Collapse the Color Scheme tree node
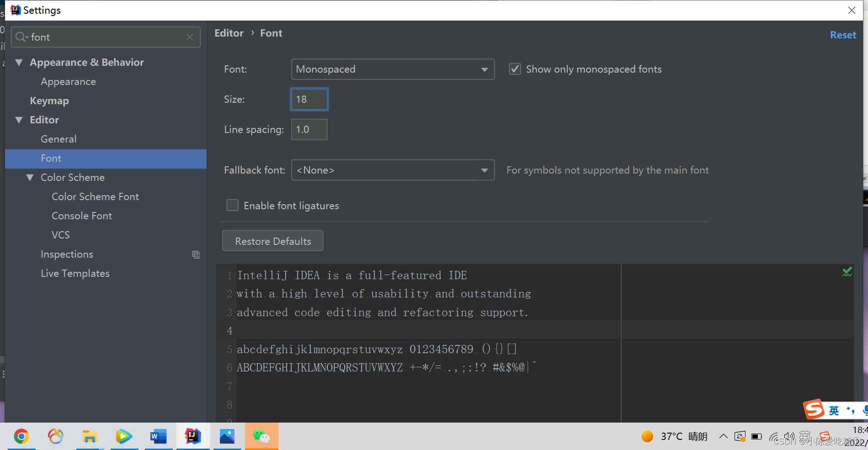 [x=30, y=178]
